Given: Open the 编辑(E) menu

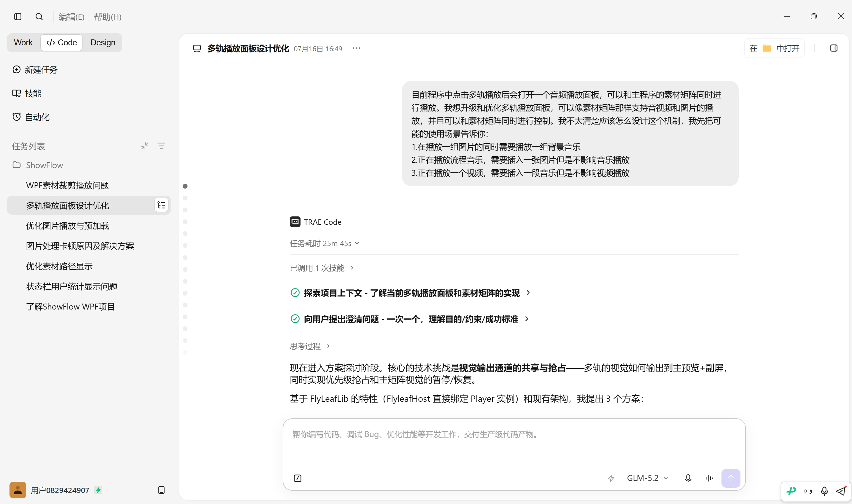Looking at the screenshot, I should pos(71,17).
